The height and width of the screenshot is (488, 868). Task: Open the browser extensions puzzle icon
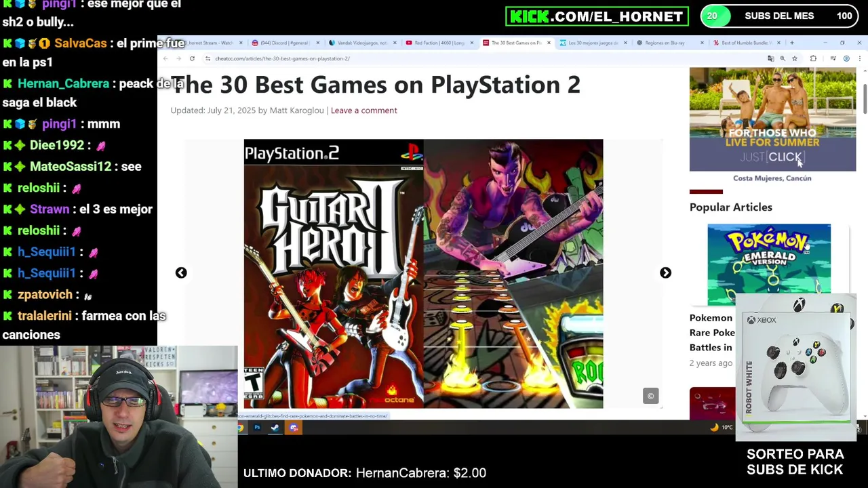(813, 59)
